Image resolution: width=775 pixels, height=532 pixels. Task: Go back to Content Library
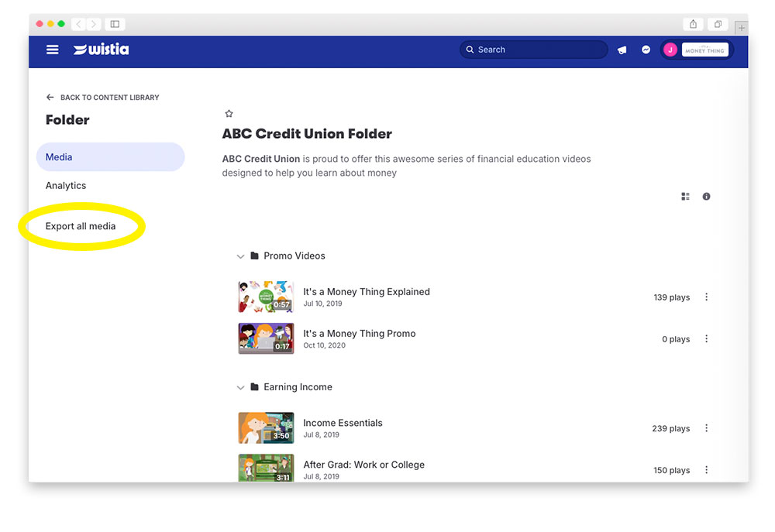click(x=103, y=98)
